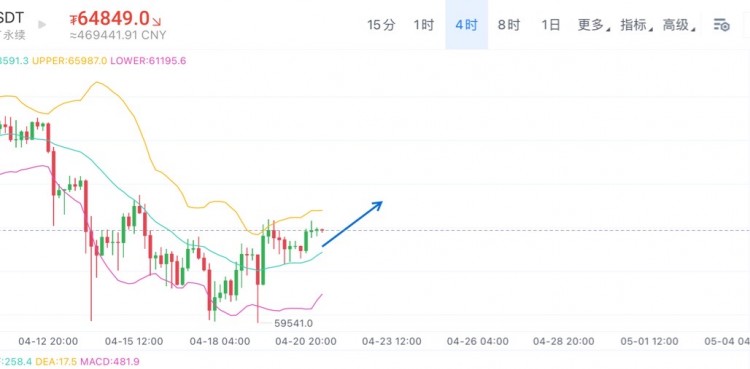Viewport: 750px width, 369px height.
Task: Click the 05-01 12:00 time axis label
Action: pos(649,341)
